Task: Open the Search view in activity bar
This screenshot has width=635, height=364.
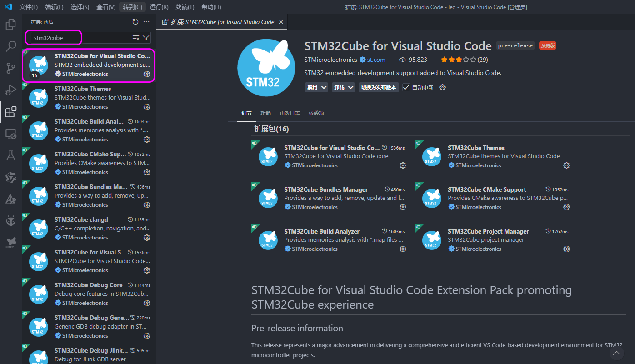Action: pyautogui.click(x=11, y=46)
